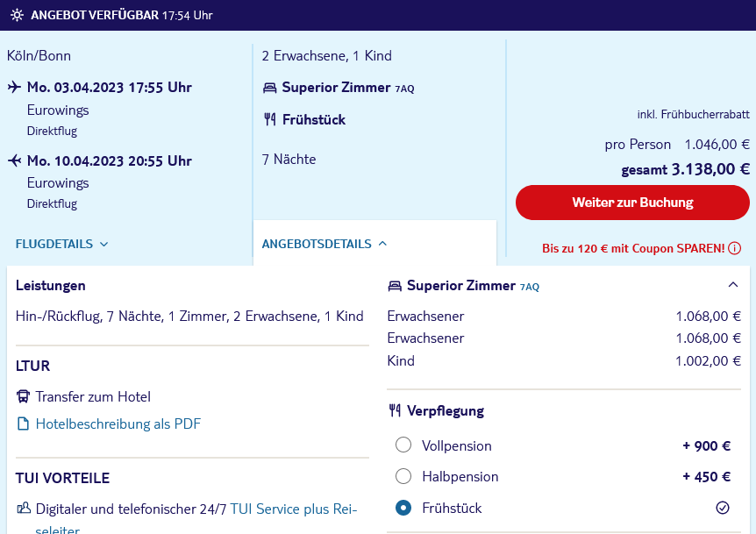Image resolution: width=756 pixels, height=534 pixels.
Task: Collapse the Angebotsdetails tab
Action: click(325, 244)
